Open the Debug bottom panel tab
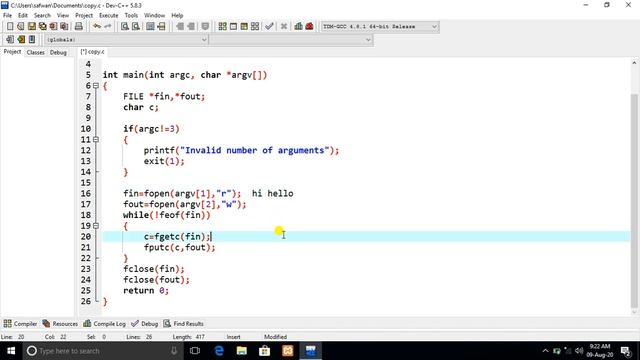 (x=144, y=324)
